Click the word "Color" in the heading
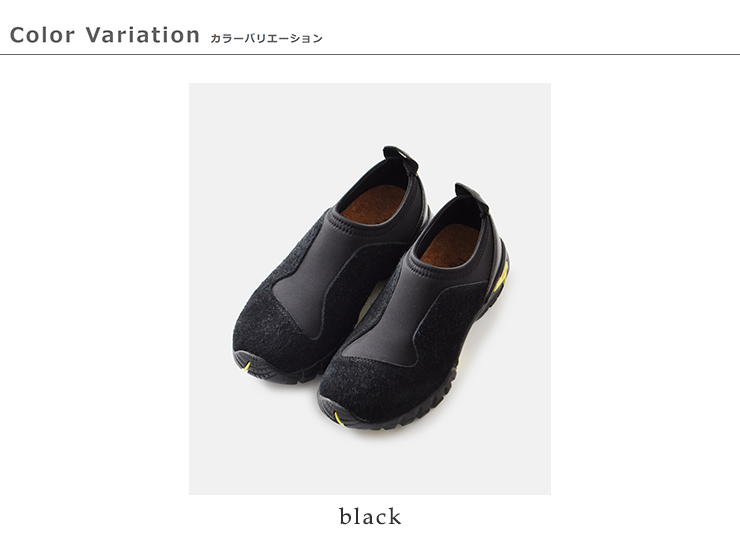Viewport: 740px width, 535px height. click(x=42, y=35)
